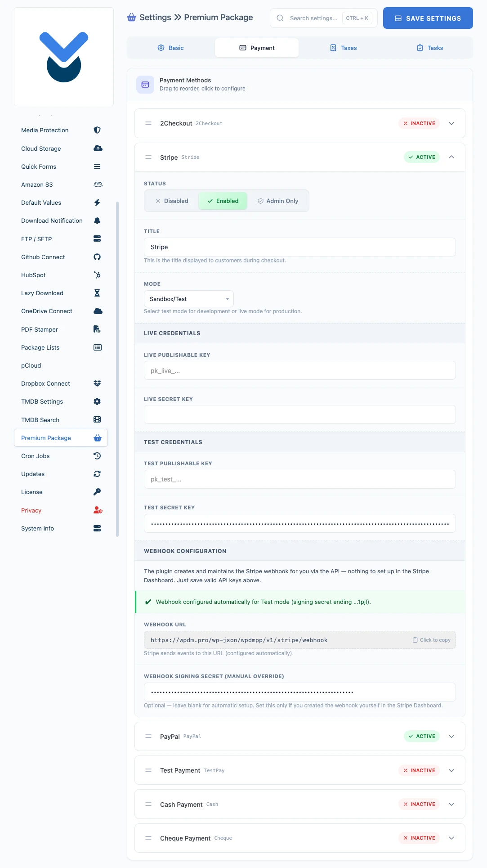Click the PDF Stamper file icon
The image size is (487, 868).
tap(97, 329)
